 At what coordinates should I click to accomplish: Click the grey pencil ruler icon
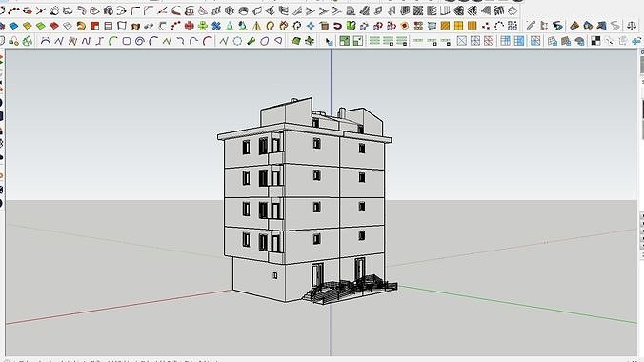(531, 27)
